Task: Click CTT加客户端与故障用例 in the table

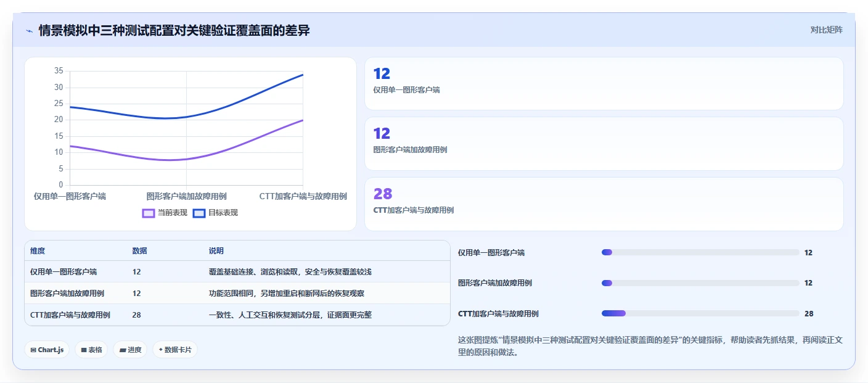Action: pyautogui.click(x=70, y=315)
